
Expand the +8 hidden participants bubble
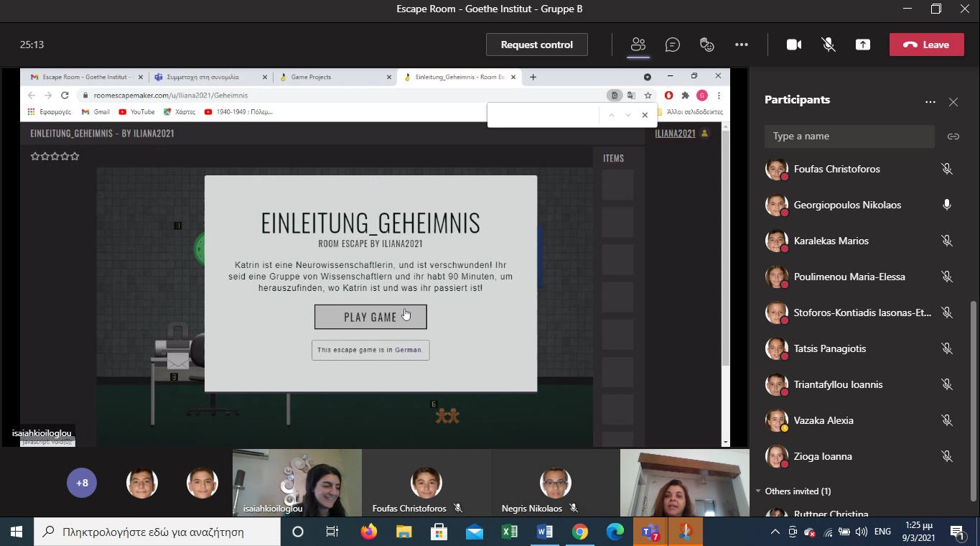[x=82, y=483]
